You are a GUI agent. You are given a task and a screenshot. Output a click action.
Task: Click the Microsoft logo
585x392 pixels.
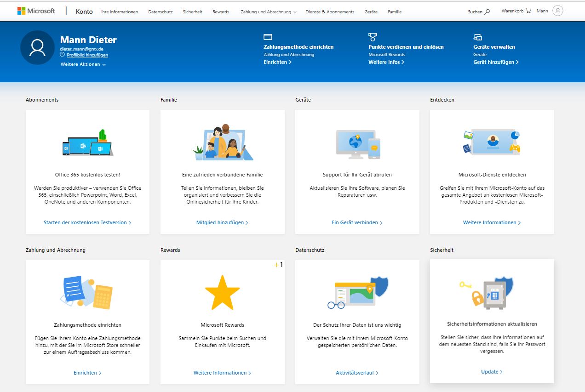(x=36, y=11)
